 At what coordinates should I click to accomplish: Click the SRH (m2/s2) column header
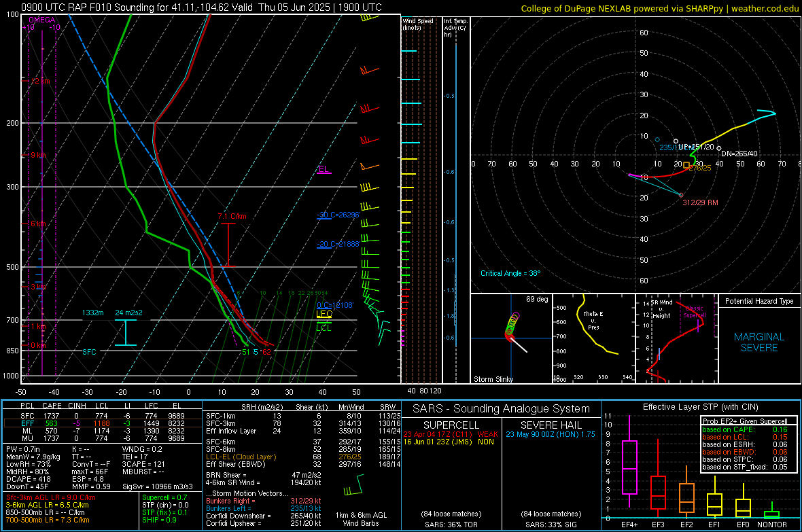262,407
